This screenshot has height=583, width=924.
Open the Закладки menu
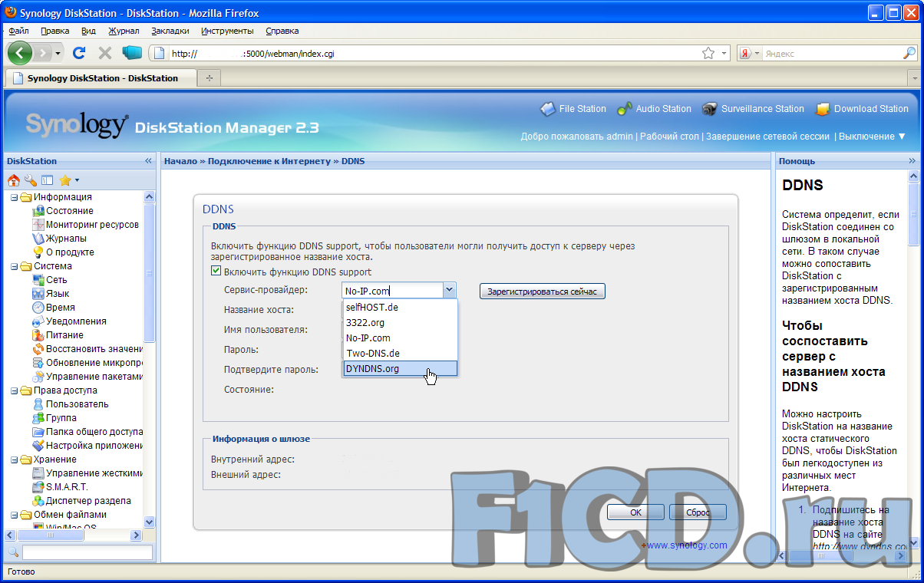pos(170,31)
